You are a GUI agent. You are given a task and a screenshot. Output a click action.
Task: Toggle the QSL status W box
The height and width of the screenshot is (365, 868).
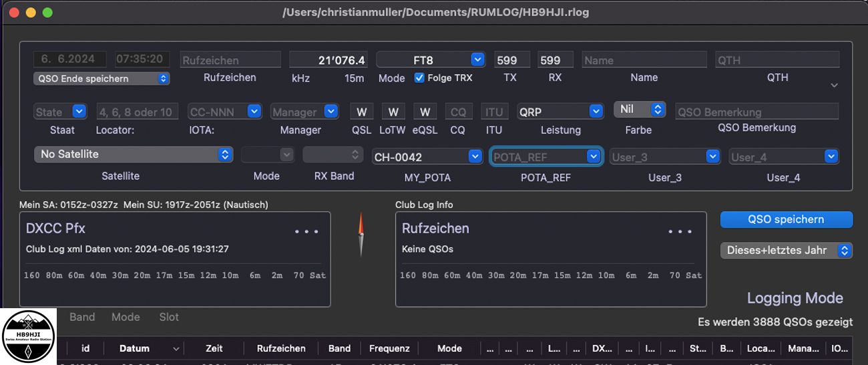(361, 112)
